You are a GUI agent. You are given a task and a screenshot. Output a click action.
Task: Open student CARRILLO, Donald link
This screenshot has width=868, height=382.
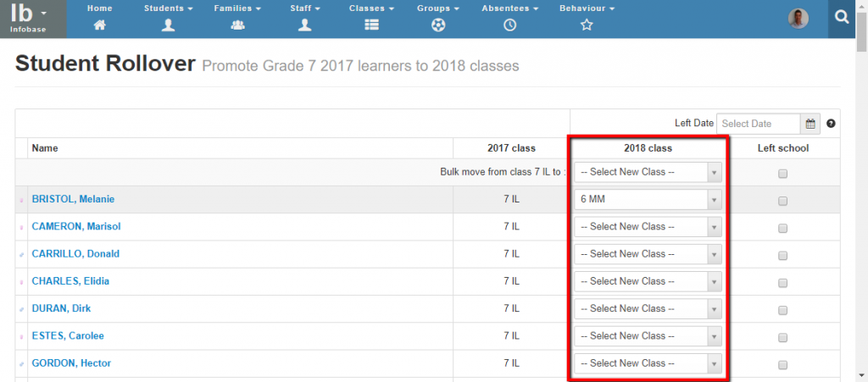75,254
